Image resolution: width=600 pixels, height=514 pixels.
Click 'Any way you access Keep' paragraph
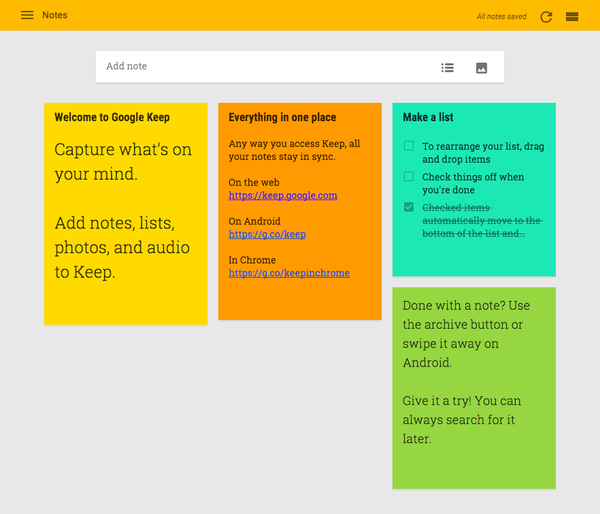pos(294,150)
